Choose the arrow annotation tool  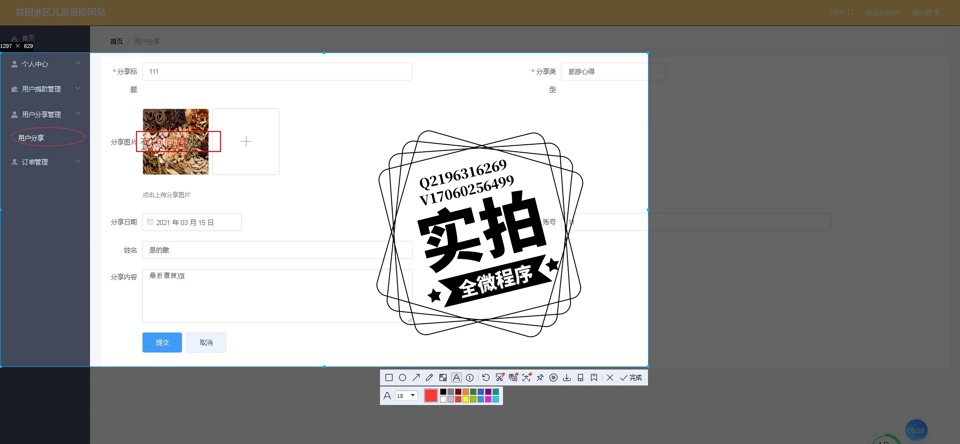[416, 378]
